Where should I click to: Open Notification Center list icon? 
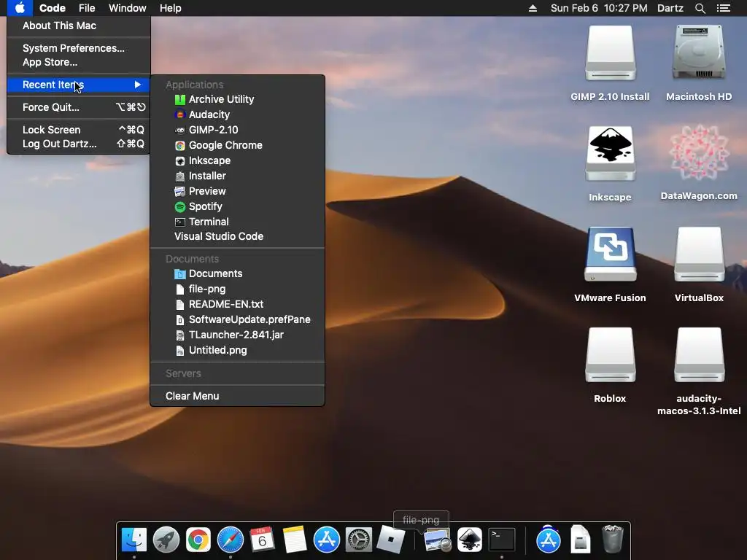[x=723, y=8]
